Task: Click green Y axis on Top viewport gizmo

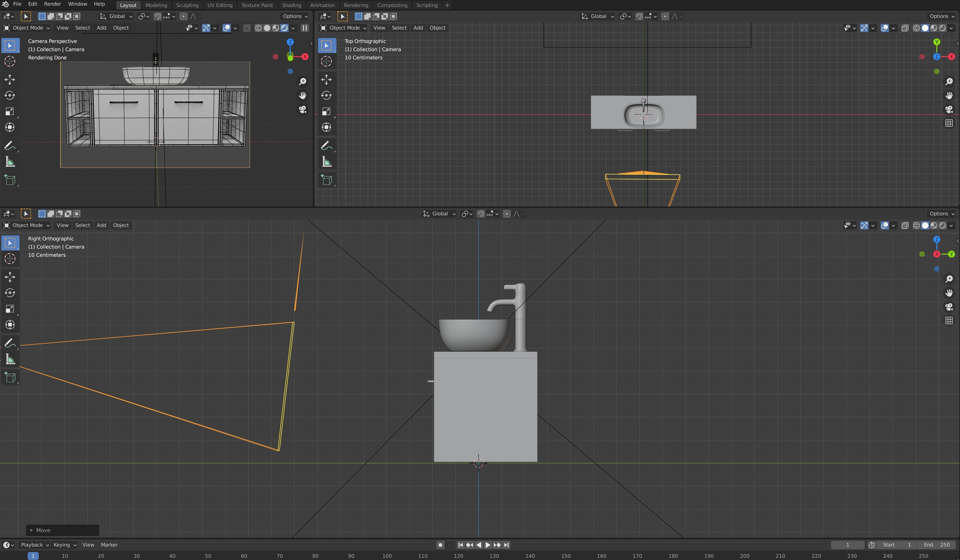Action: [x=937, y=42]
